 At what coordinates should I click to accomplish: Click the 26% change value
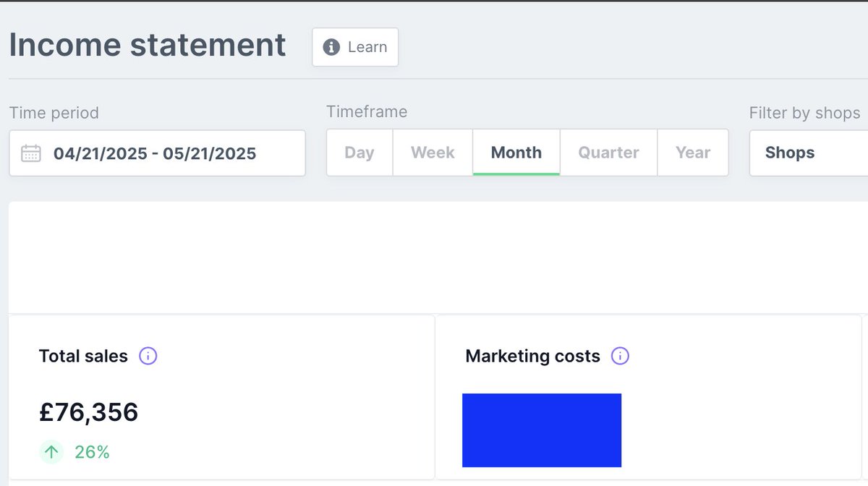coord(92,453)
